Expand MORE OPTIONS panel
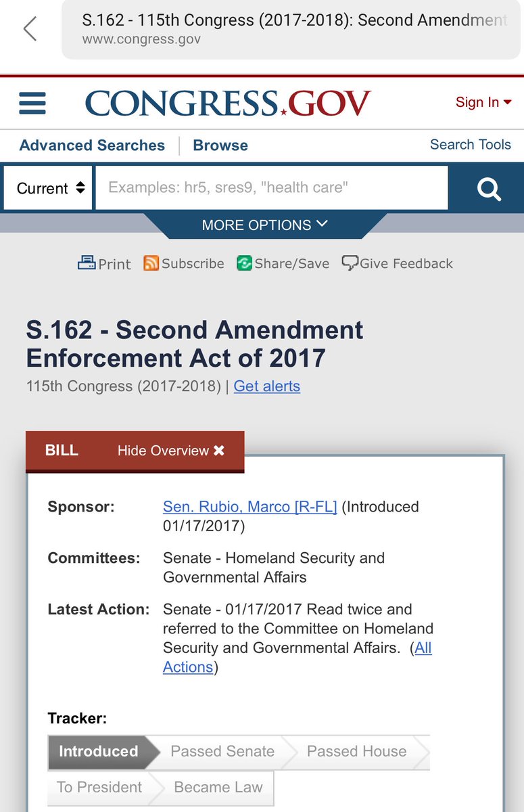 tap(264, 225)
